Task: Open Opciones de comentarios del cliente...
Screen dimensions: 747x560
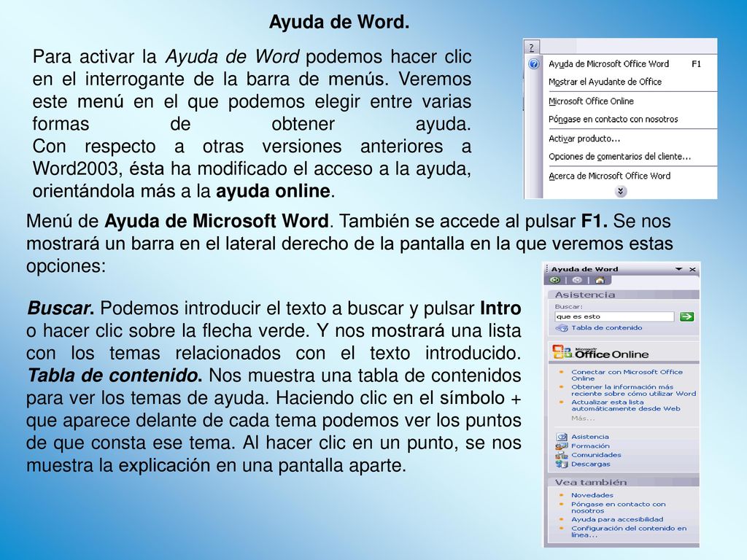Action: pyautogui.click(x=619, y=157)
